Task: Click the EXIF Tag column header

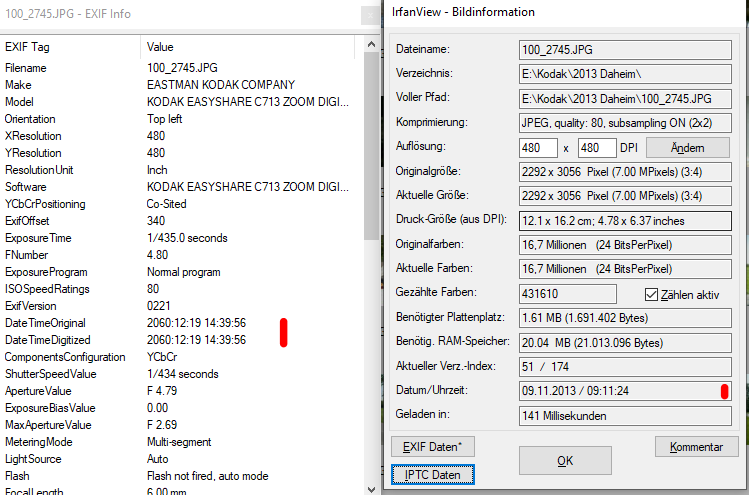Action: tap(70, 47)
